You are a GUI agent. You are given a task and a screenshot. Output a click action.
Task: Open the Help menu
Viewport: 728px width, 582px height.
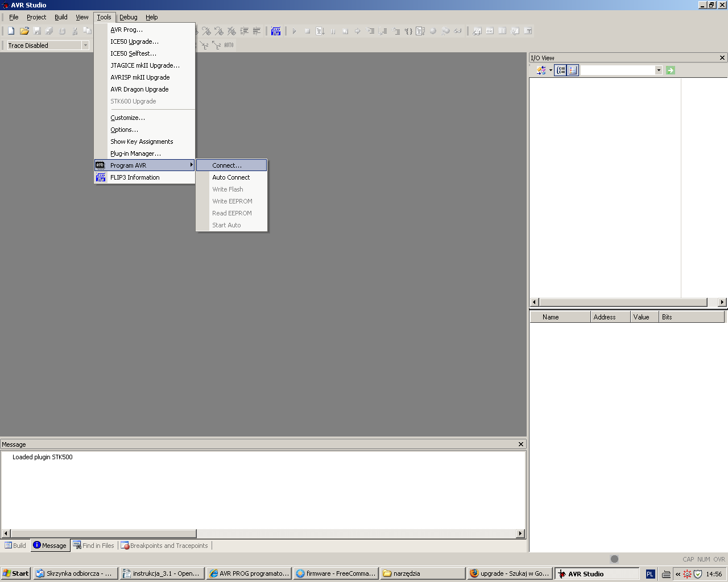pyautogui.click(x=151, y=17)
